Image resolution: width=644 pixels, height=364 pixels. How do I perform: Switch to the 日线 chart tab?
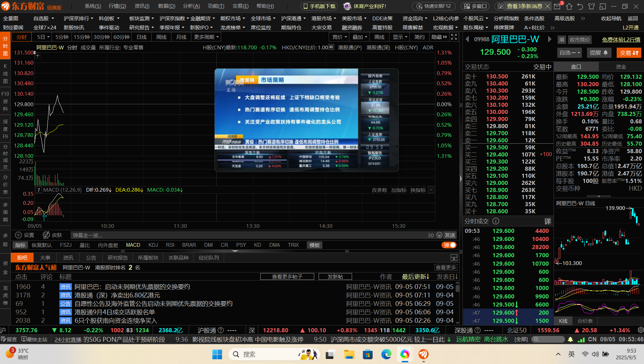(x=141, y=37)
